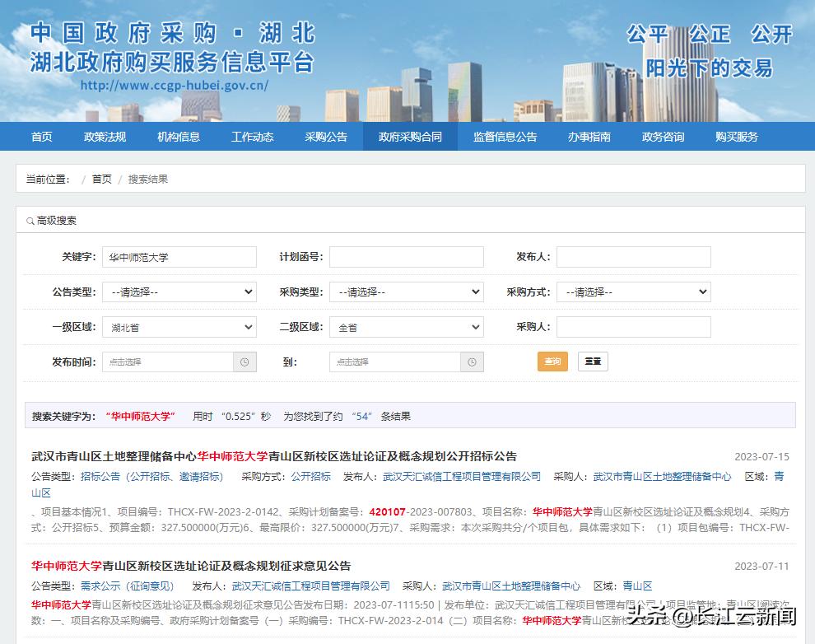The height and width of the screenshot is (644, 815).
Task: Focus the 关键字 keyword input field
Action: (179, 257)
